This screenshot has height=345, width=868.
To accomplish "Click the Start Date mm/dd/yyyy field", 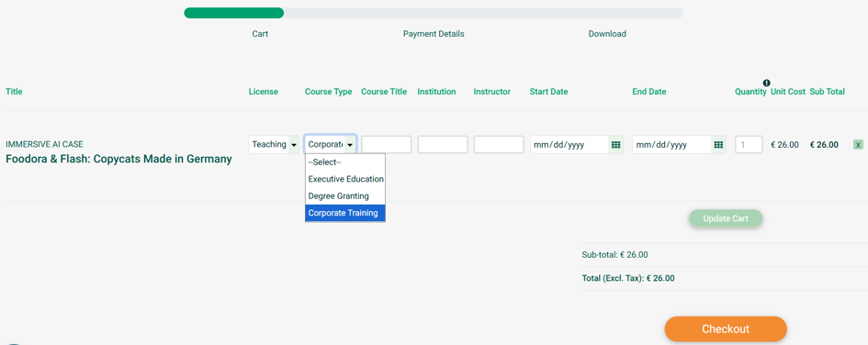I will click(569, 145).
